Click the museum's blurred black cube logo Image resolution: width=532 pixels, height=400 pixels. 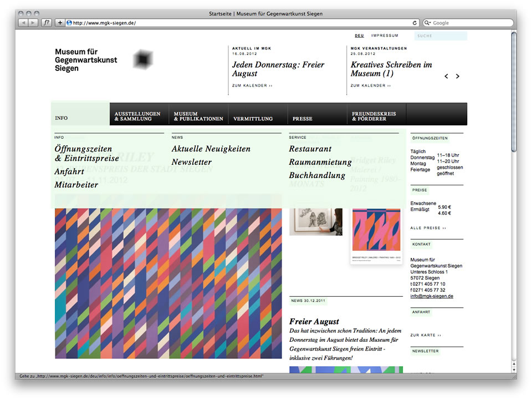[143, 59]
